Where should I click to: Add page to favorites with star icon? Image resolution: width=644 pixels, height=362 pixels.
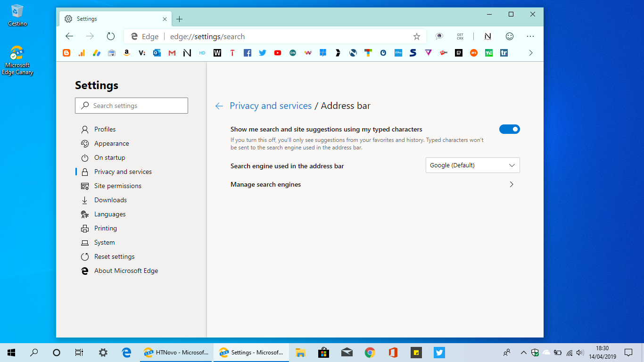click(416, 36)
